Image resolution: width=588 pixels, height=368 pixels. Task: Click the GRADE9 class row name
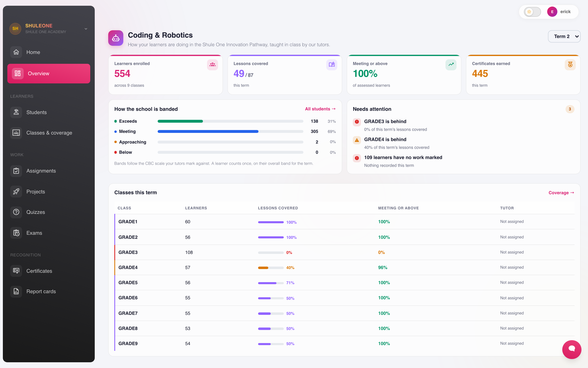point(128,343)
